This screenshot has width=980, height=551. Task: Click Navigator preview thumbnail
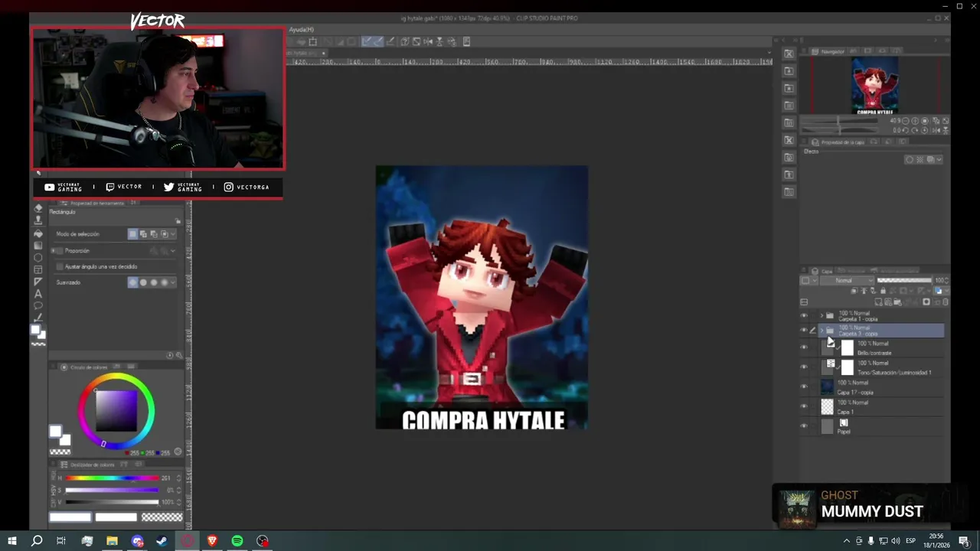click(x=874, y=85)
